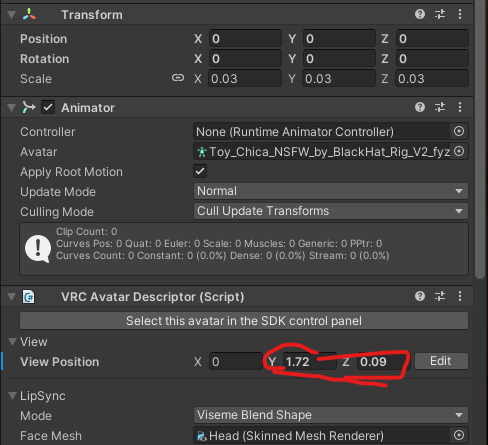Uncheck Apply Root Motion
Viewport: 488px width, 445px height.
(200, 171)
